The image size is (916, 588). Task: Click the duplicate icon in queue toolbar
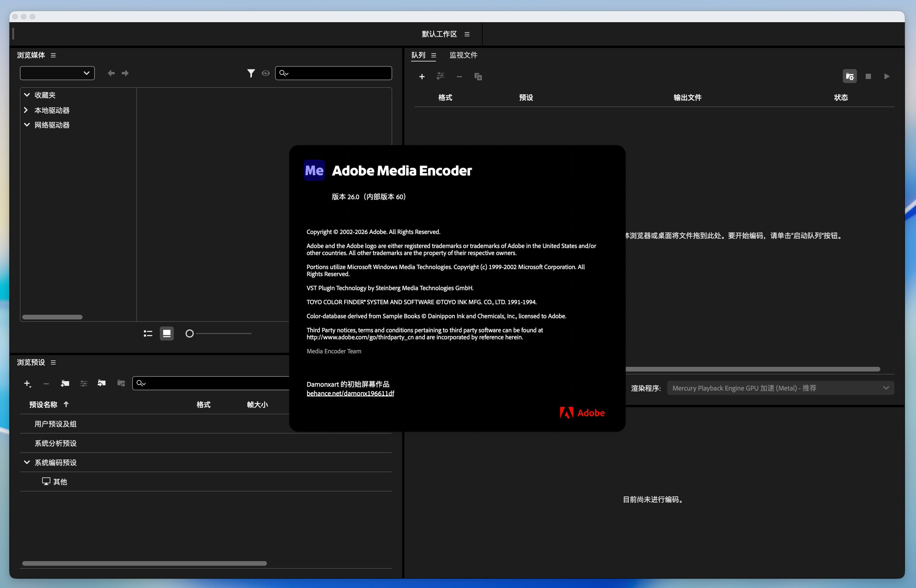(478, 77)
